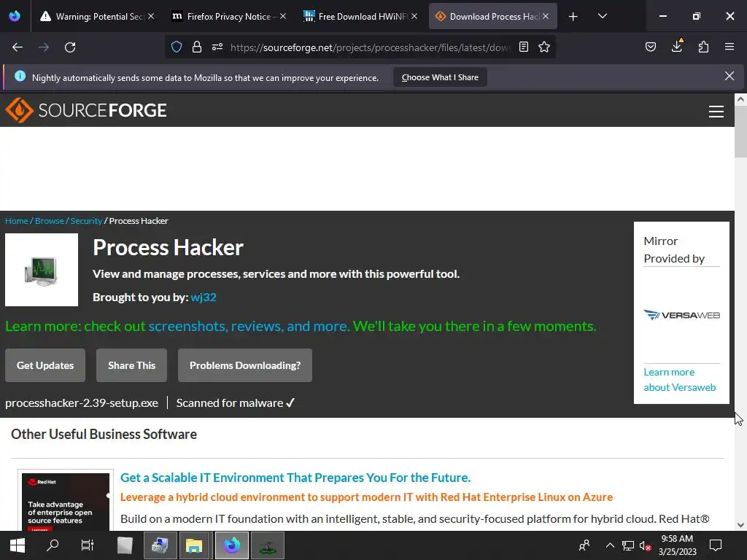
Task: Open the Home breadcrumb link
Action: pos(17,221)
